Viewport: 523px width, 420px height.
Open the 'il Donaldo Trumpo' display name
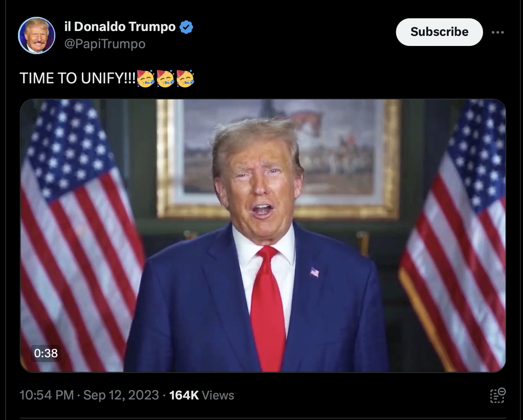[x=120, y=27]
